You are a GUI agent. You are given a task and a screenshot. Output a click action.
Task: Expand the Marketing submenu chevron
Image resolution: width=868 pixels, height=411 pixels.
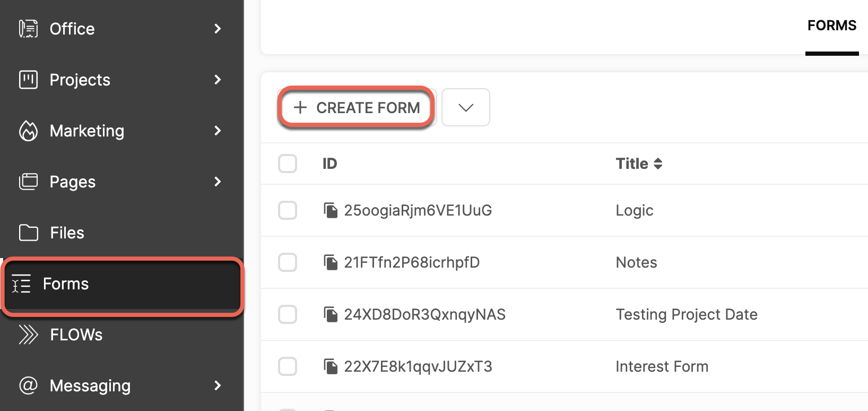coord(218,131)
